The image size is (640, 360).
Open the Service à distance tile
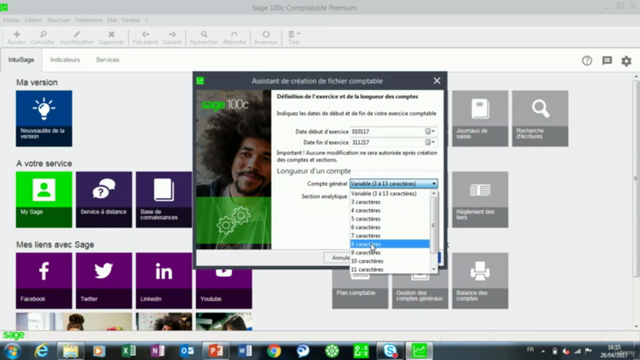tap(104, 199)
